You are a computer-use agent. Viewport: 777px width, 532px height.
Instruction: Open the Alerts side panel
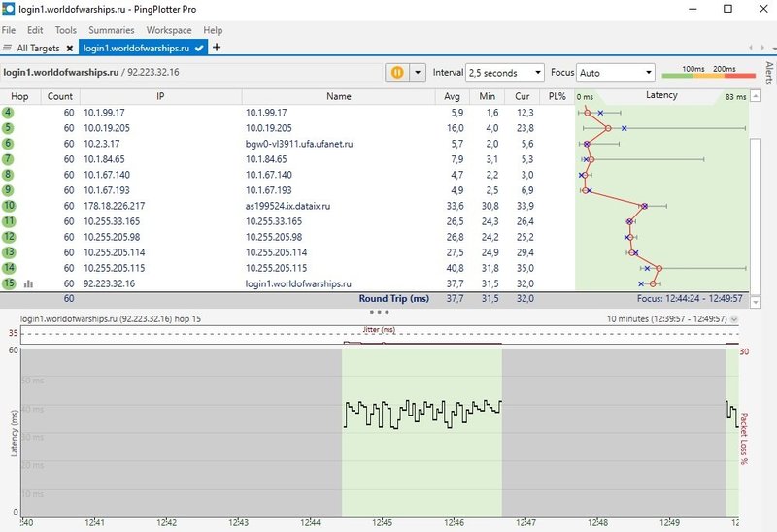tap(769, 73)
